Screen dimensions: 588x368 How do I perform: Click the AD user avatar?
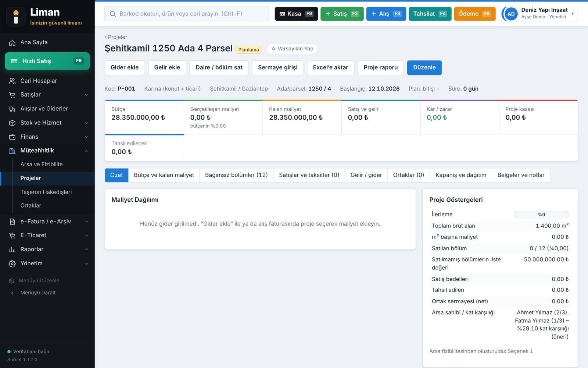(x=511, y=14)
